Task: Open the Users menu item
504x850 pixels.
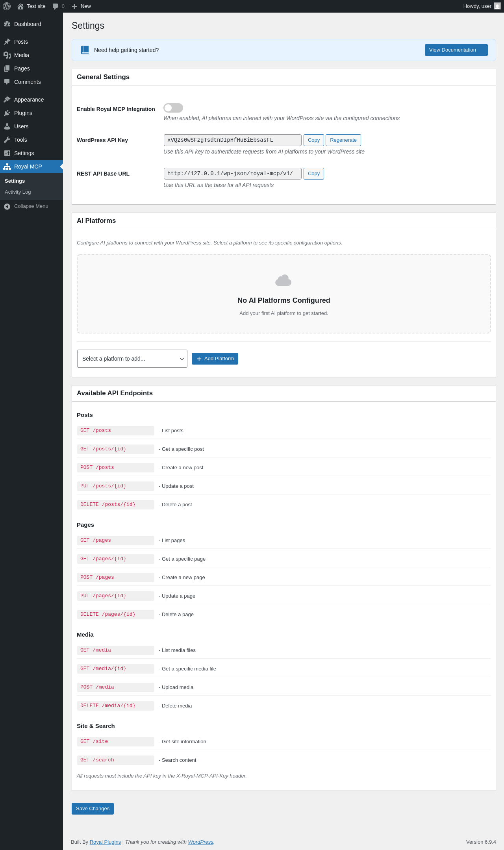Action: pyautogui.click(x=31, y=126)
